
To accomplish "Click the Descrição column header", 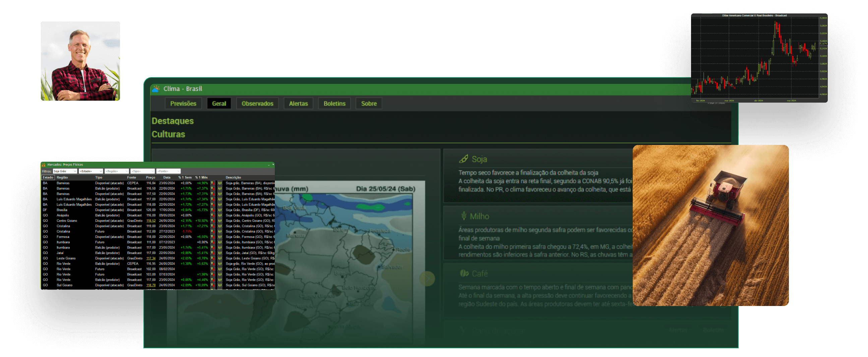I will coord(233,177).
